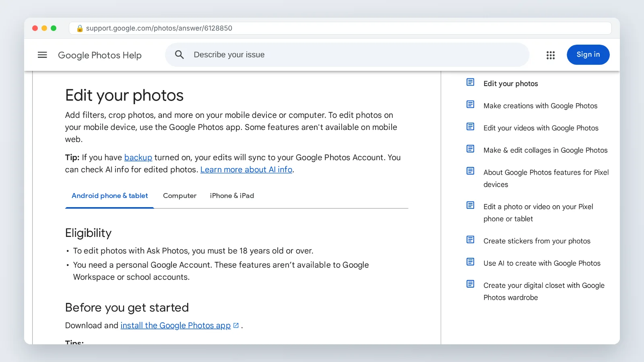Open Edit your videos with Google Photos
644x362 pixels.
(541, 128)
